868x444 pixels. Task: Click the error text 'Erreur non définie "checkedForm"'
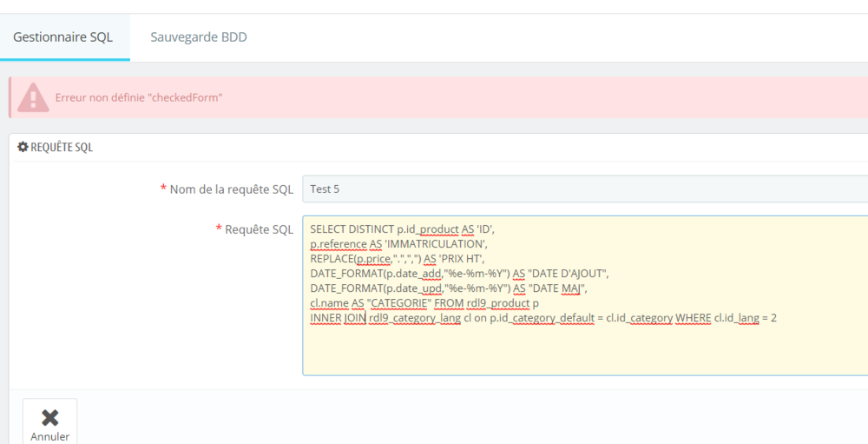(x=138, y=97)
